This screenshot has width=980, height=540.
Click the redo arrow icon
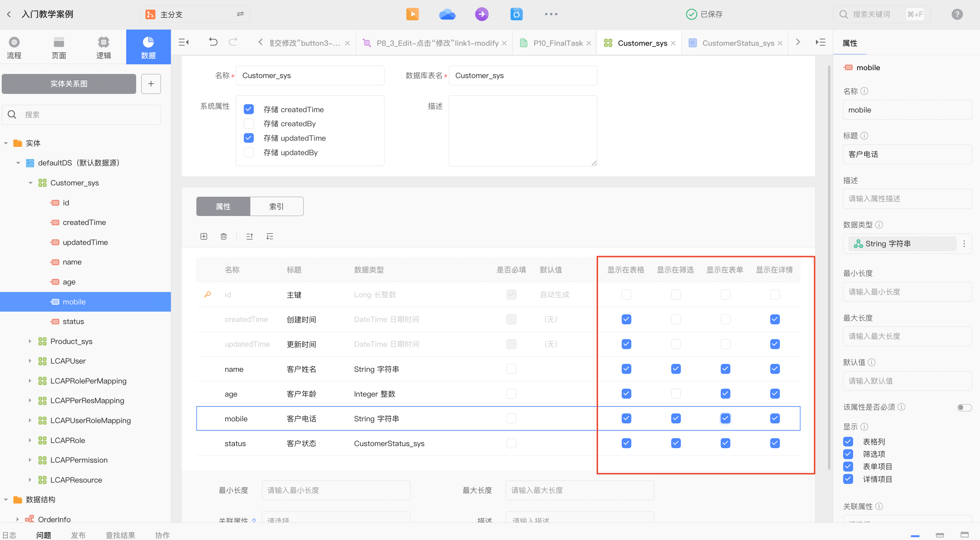click(x=233, y=42)
